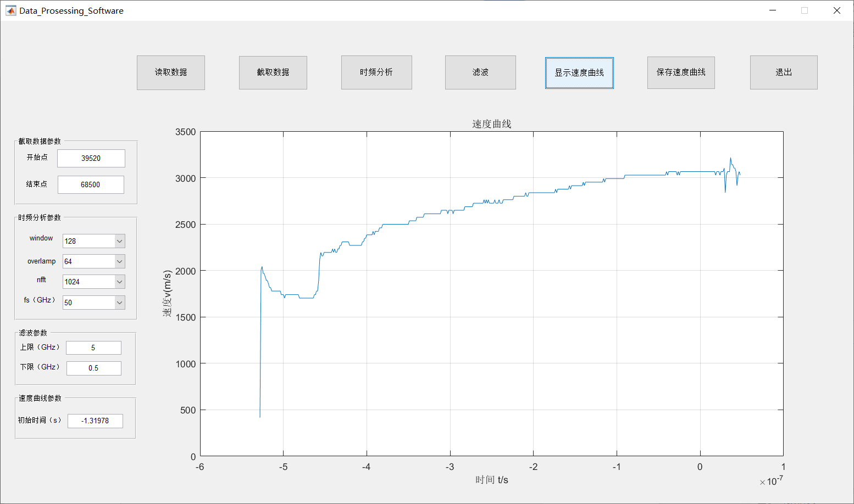Click y-axis tick label 3500

[186, 132]
